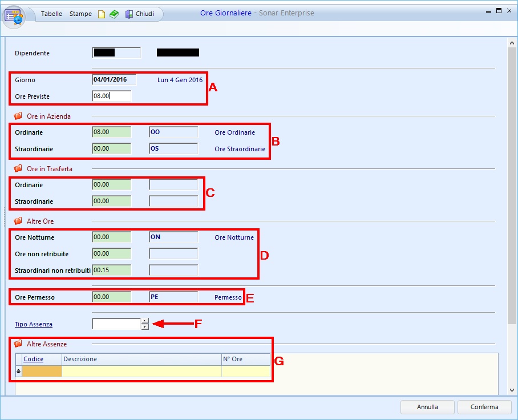518x420 pixels.
Task: Click the orange Codice cell in new row
Action: [42, 371]
